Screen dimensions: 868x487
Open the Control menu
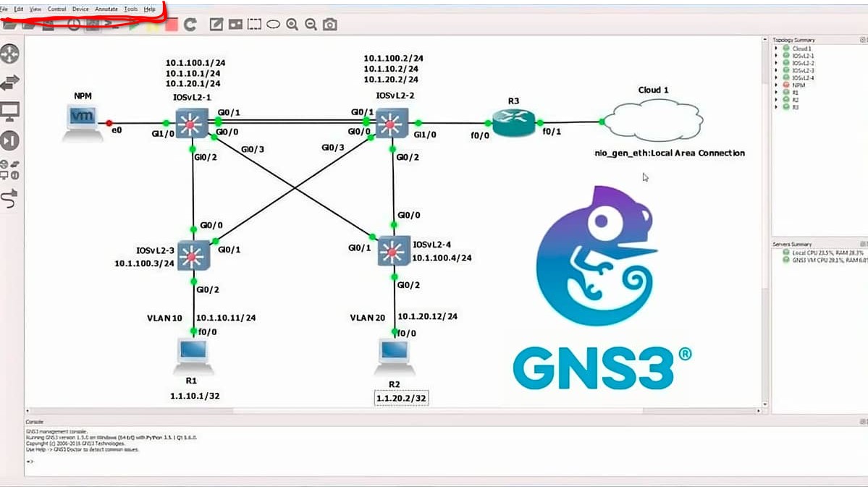click(x=56, y=9)
